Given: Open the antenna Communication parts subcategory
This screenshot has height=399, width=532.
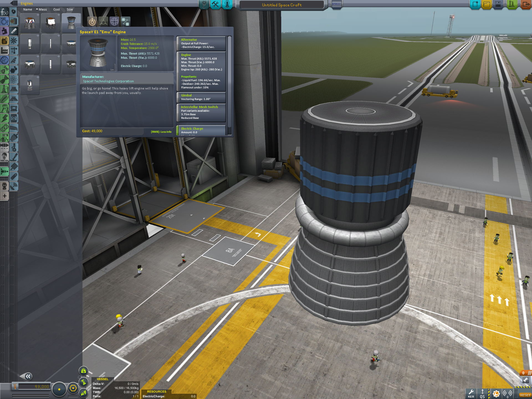Looking at the screenshot, I should [x=14, y=186].
